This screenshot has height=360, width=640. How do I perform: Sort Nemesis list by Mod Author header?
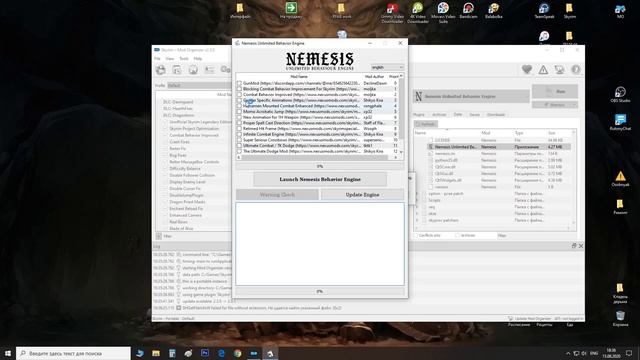374,76
